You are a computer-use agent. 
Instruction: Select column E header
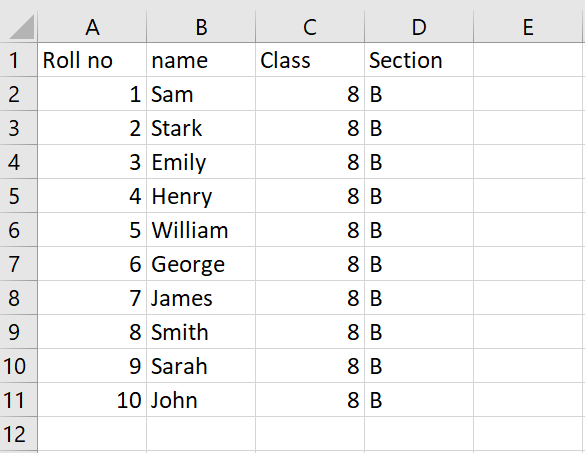tap(528, 27)
